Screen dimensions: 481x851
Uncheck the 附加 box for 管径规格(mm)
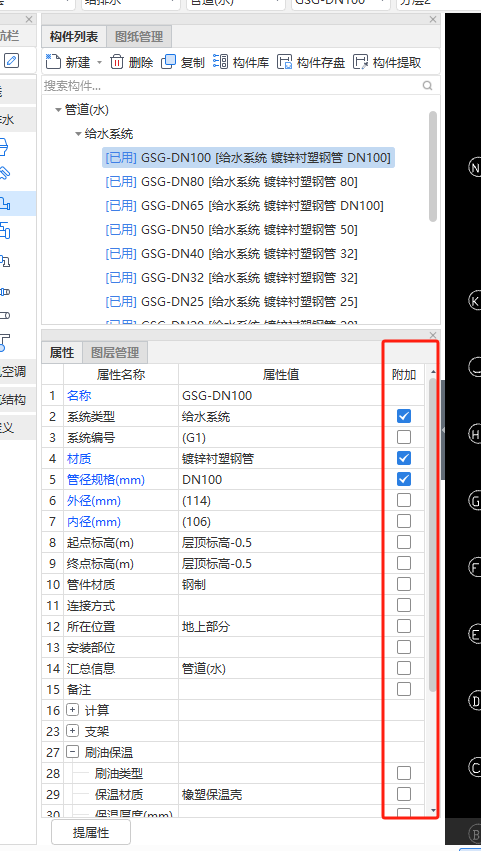tap(403, 479)
